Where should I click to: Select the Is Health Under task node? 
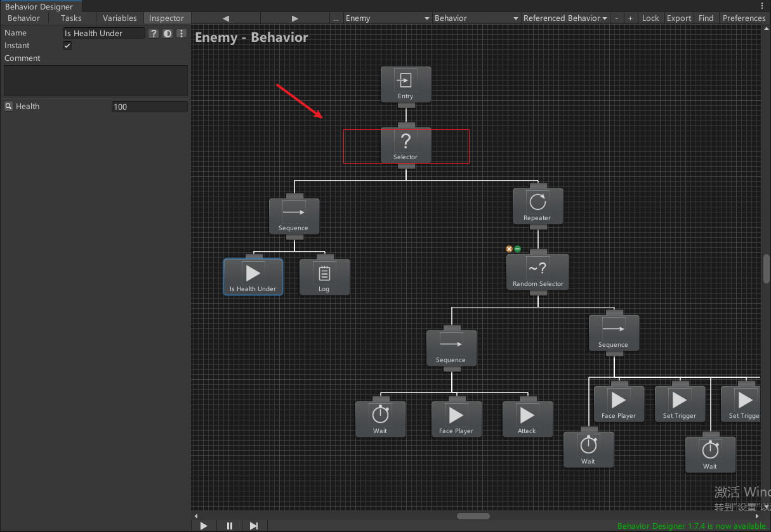pyautogui.click(x=253, y=276)
